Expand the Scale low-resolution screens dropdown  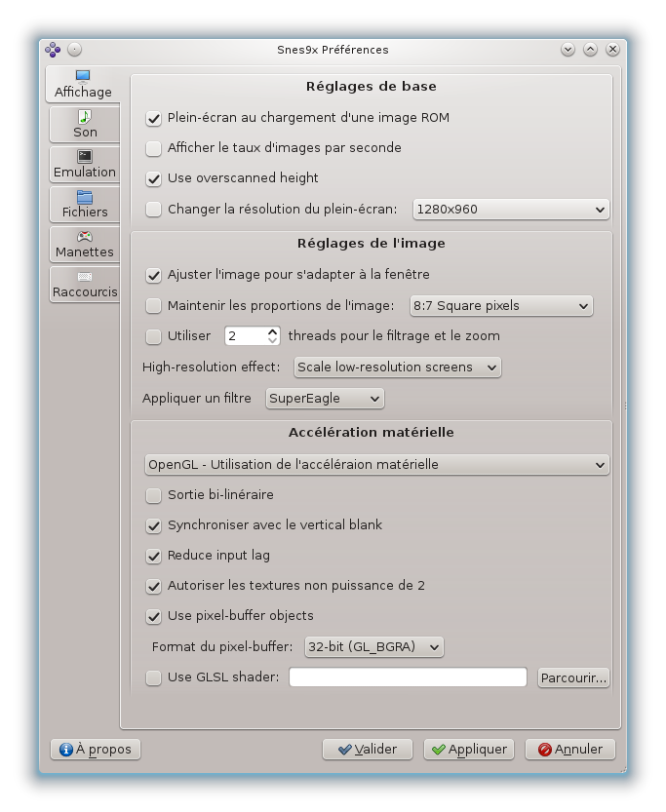[397, 367]
